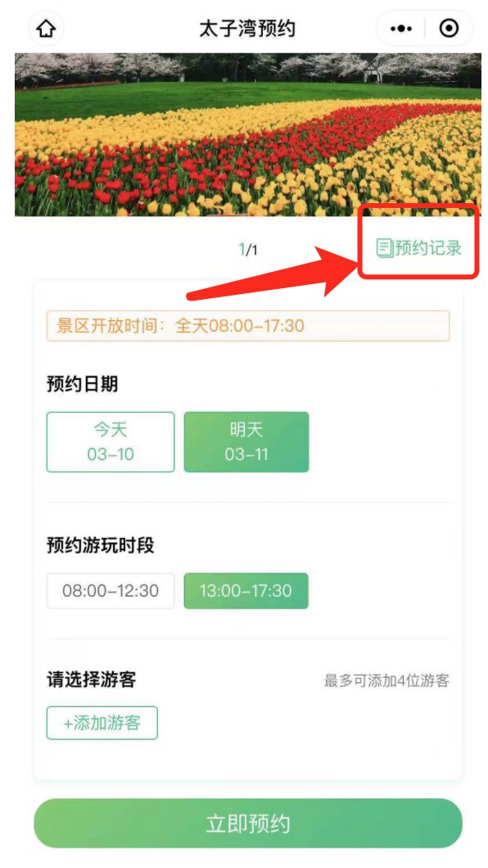This screenshot has width=488, height=868.
Task: Click the 预约记录 document icon
Action: (384, 248)
